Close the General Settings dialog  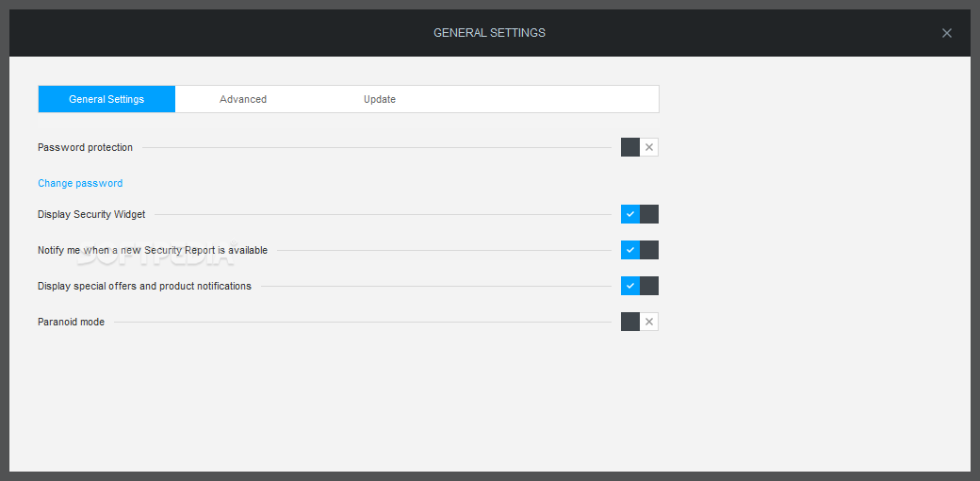(x=947, y=33)
